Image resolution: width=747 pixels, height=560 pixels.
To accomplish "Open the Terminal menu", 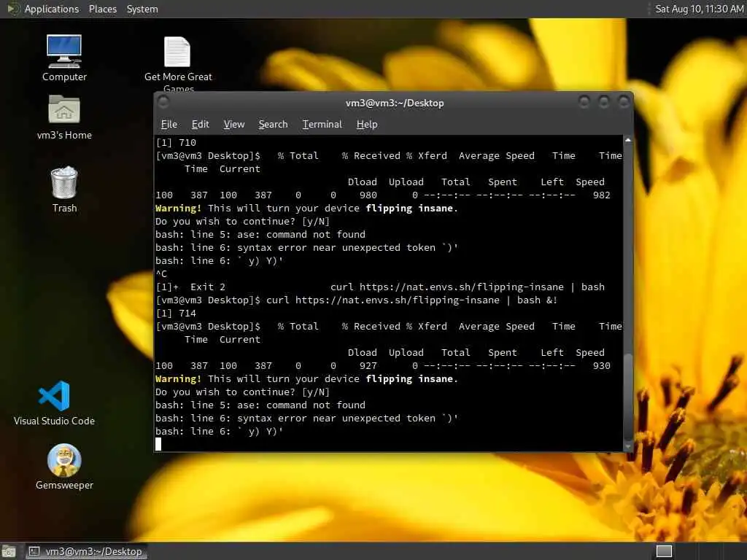I will coord(322,124).
